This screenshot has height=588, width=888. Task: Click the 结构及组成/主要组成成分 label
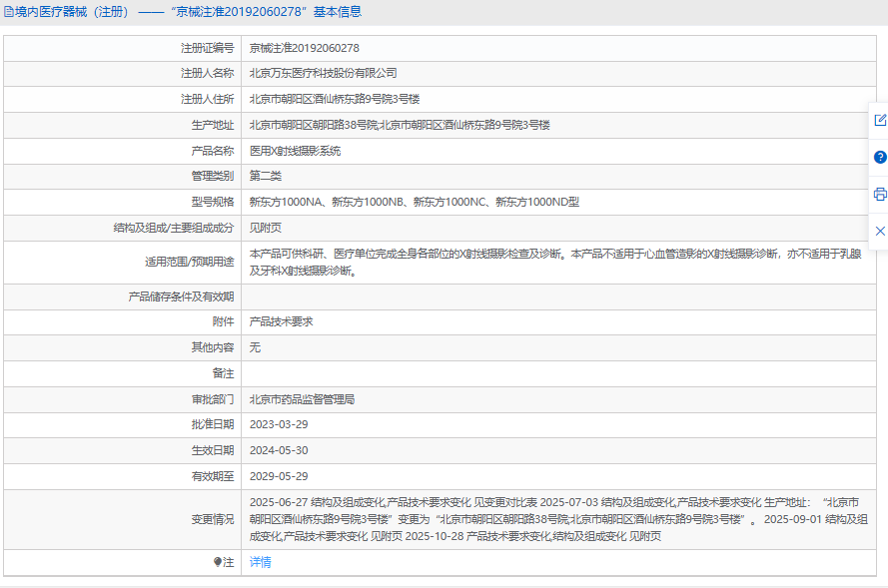[x=173, y=228]
